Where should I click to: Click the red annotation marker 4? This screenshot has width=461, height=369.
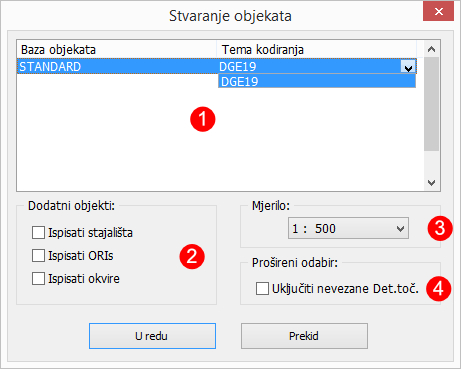(438, 288)
